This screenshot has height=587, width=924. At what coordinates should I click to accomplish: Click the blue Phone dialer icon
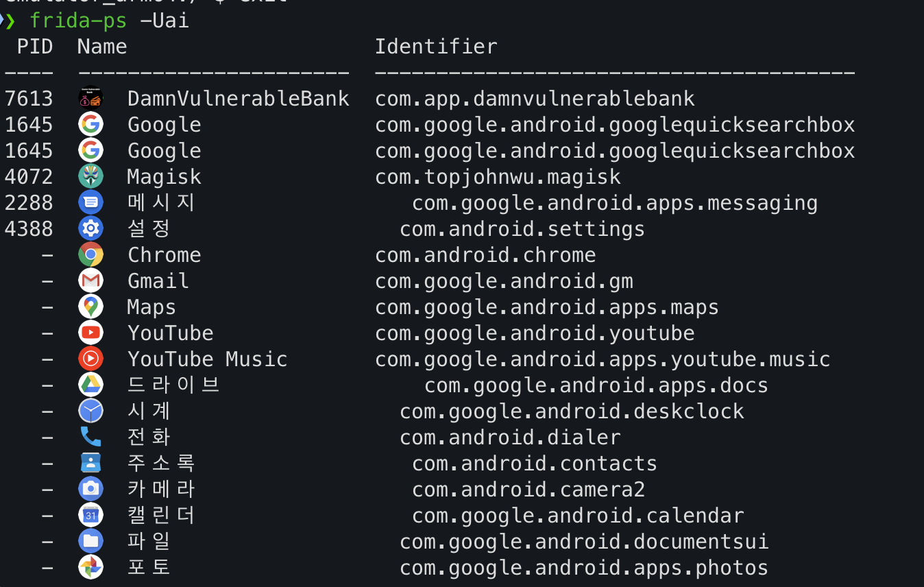click(90, 438)
